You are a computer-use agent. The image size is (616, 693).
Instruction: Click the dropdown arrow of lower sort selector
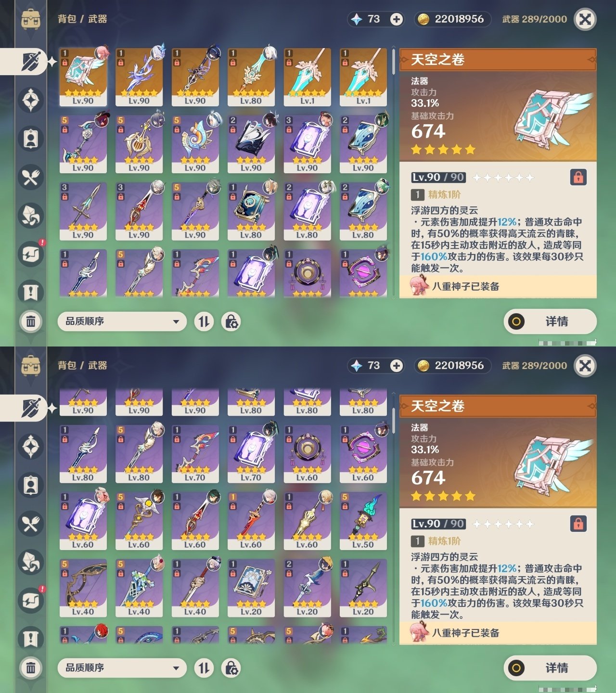[176, 668]
